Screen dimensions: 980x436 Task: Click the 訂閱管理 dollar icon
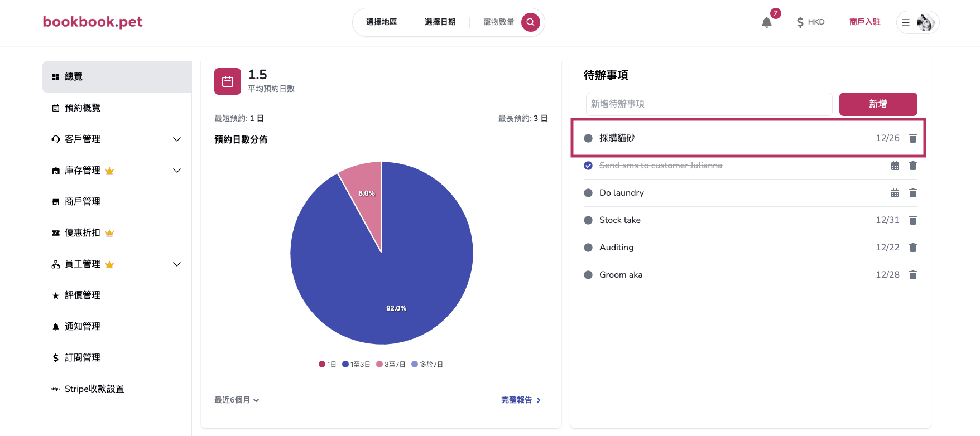[x=56, y=358]
